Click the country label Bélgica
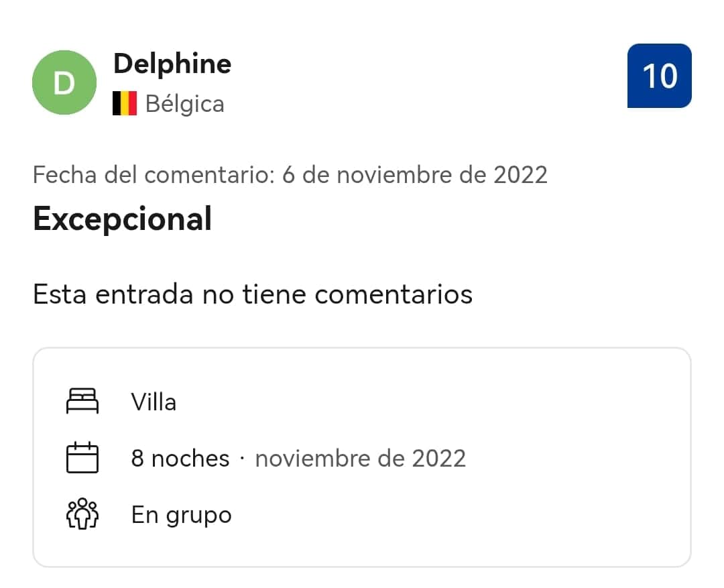 pos(185,104)
